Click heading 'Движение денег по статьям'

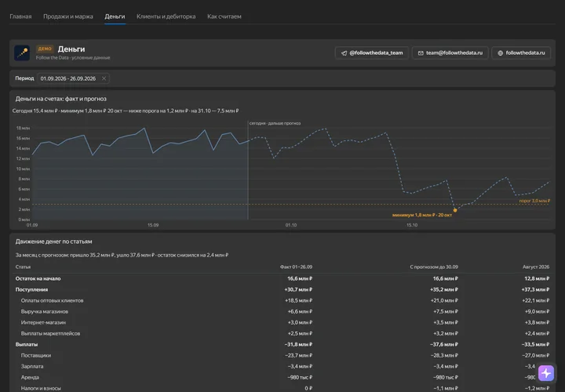pos(53,241)
